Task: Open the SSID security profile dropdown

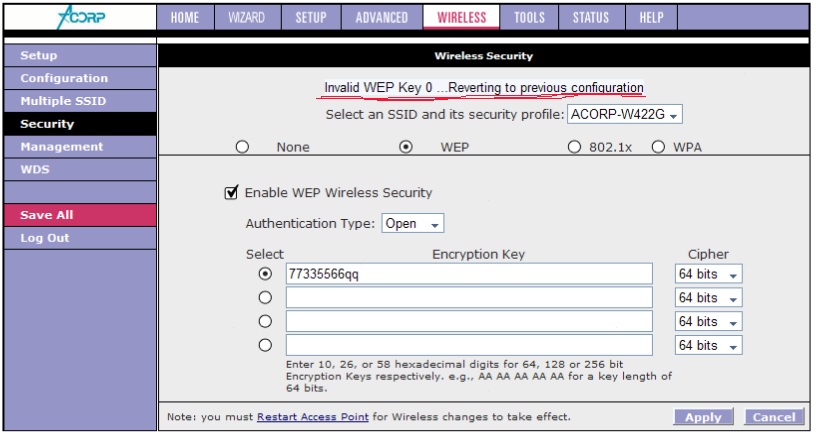Action: tap(626, 115)
